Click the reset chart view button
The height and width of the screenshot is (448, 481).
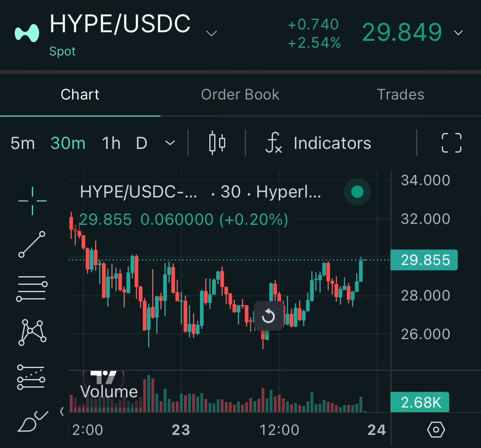(x=269, y=316)
